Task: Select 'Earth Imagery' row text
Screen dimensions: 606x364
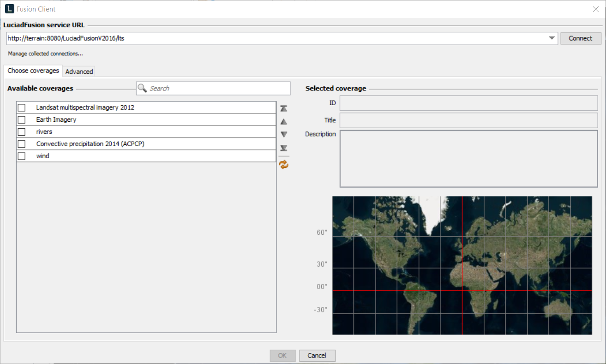Action: 56,119
